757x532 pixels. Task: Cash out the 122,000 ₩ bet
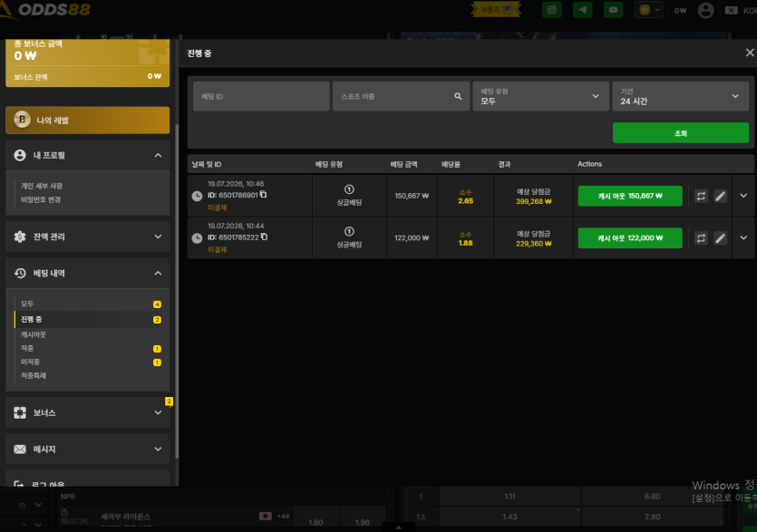(x=630, y=238)
